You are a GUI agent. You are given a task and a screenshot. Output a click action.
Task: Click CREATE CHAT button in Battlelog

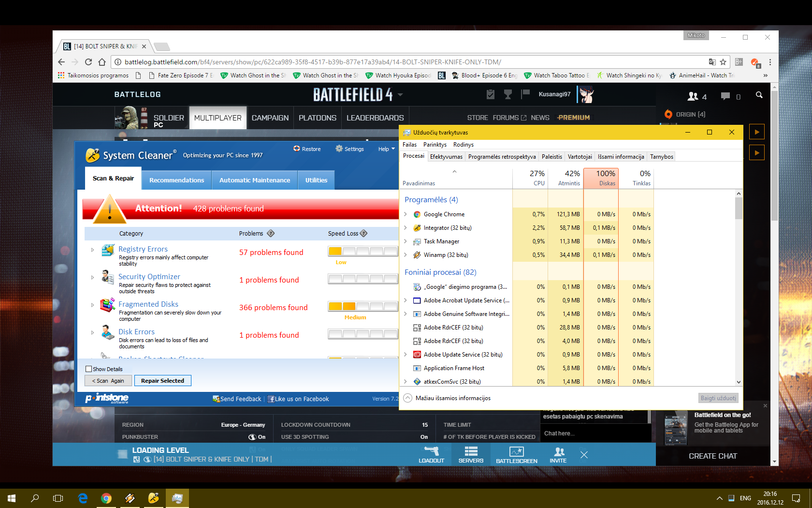pyautogui.click(x=712, y=456)
